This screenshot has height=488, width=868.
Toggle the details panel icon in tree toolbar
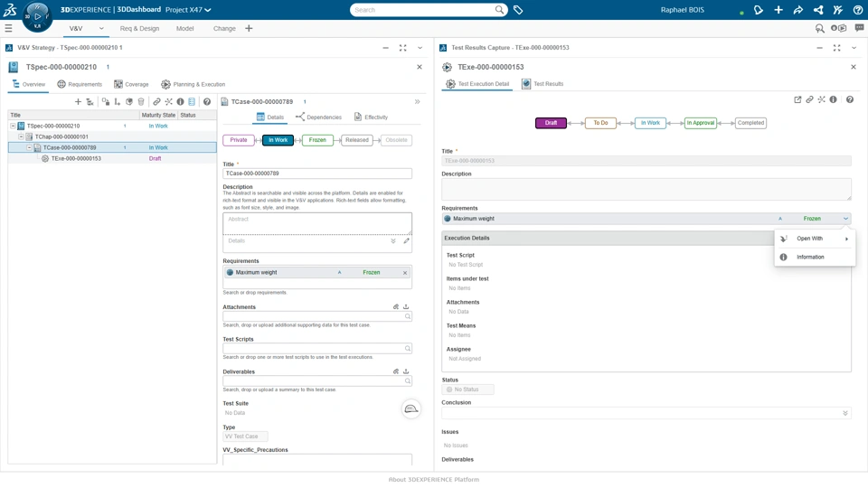click(192, 102)
